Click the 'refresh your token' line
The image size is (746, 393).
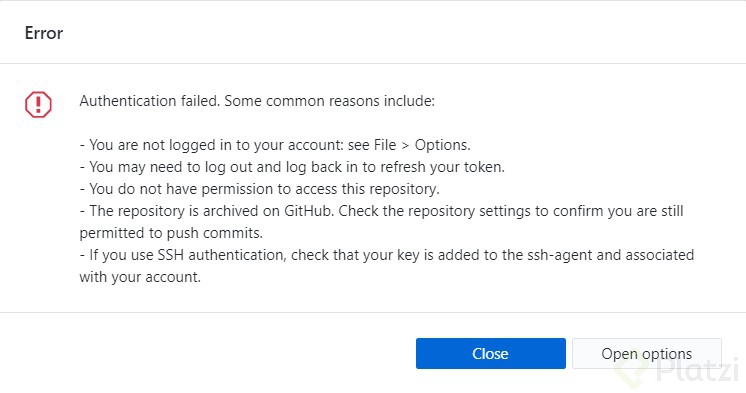[292, 167]
